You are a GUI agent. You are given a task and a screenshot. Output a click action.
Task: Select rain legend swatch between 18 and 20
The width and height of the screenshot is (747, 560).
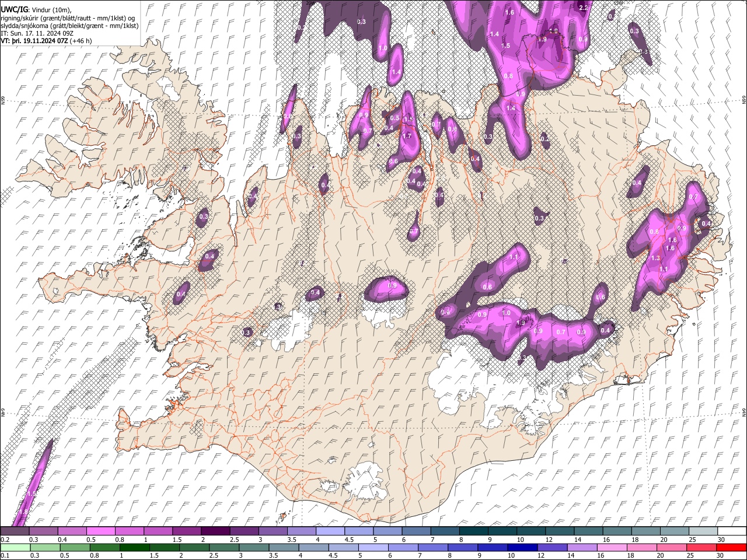(x=643, y=547)
